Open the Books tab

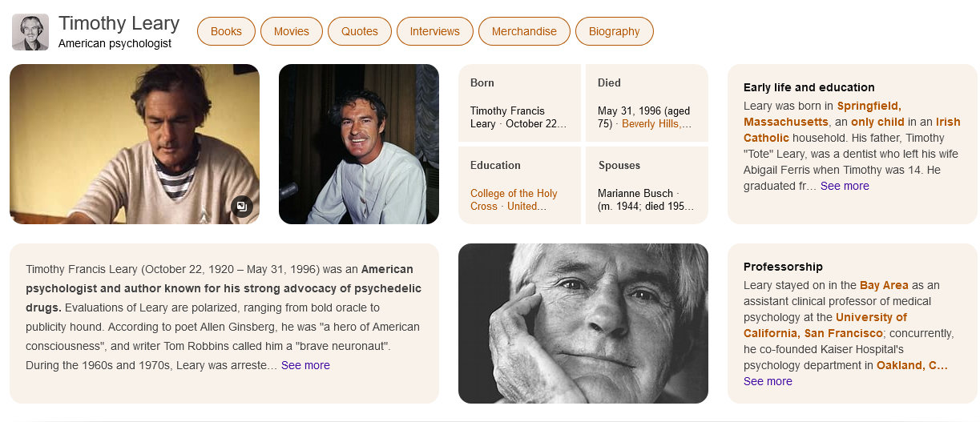226,31
